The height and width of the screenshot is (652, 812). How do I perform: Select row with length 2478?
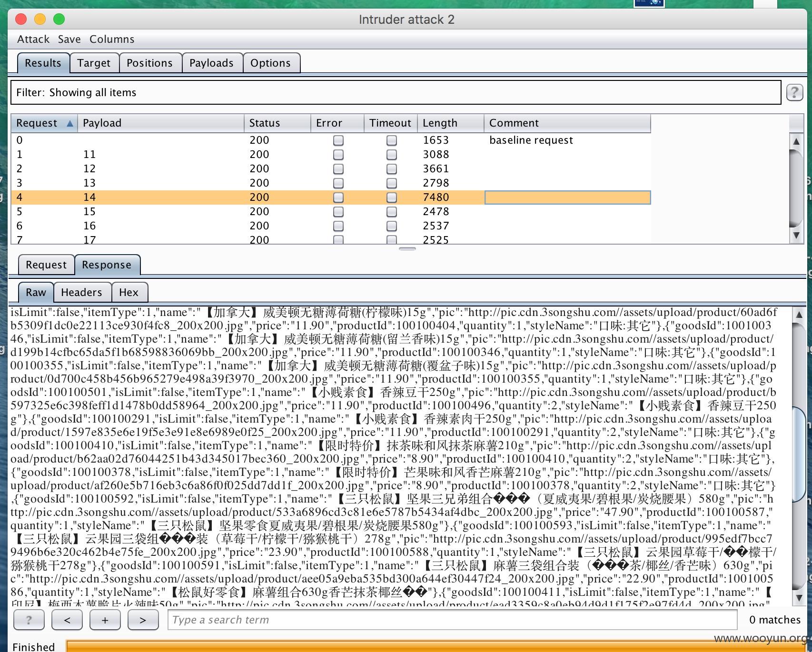331,212
